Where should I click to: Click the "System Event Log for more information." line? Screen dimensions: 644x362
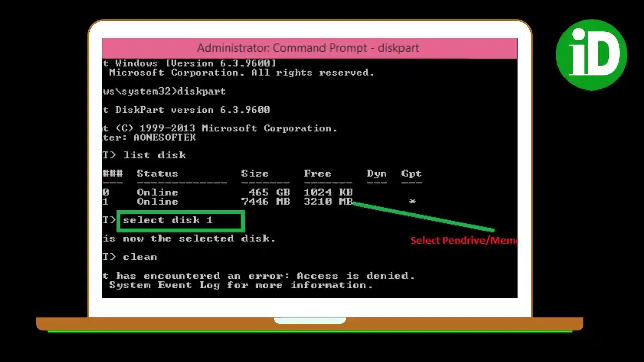coord(241,285)
